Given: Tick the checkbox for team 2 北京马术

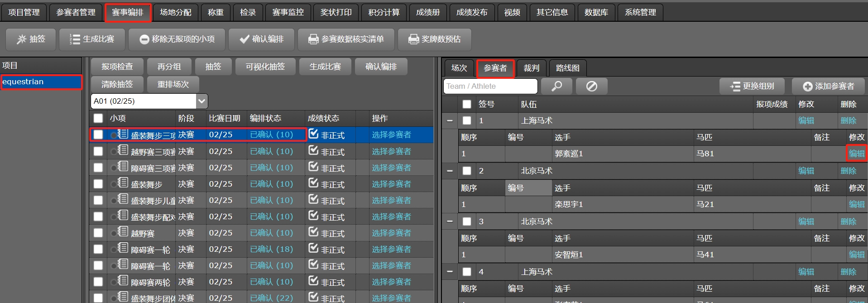Looking at the screenshot, I should tap(467, 171).
